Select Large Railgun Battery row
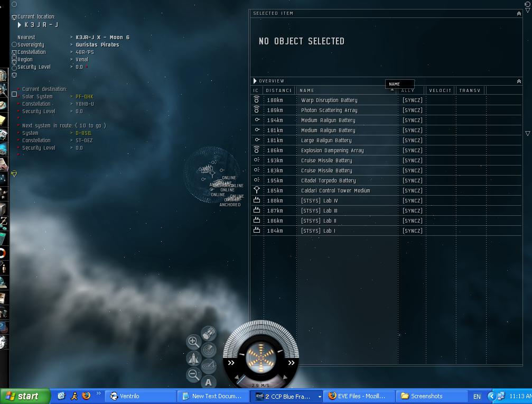 [x=386, y=140]
